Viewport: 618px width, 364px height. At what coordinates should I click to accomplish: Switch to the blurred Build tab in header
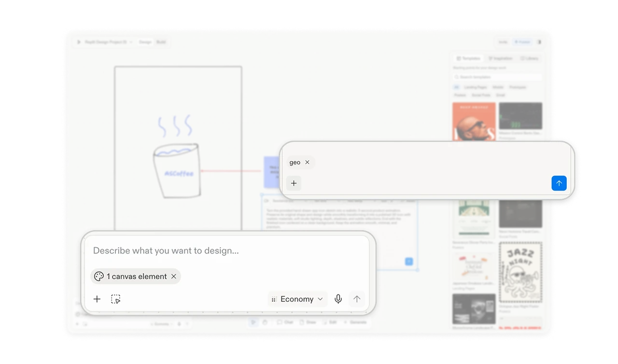click(x=161, y=42)
